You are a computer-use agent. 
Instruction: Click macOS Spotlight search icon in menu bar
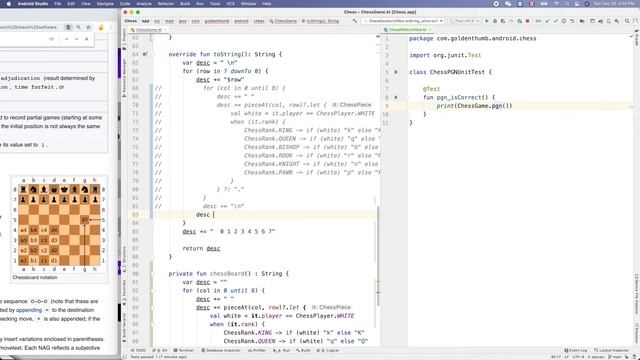coord(567,4)
